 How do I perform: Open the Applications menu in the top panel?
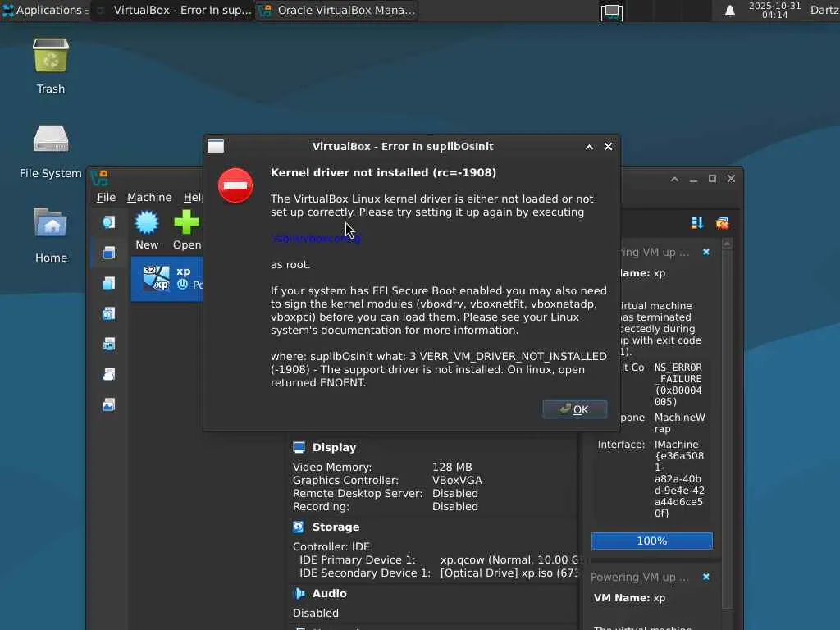point(44,10)
